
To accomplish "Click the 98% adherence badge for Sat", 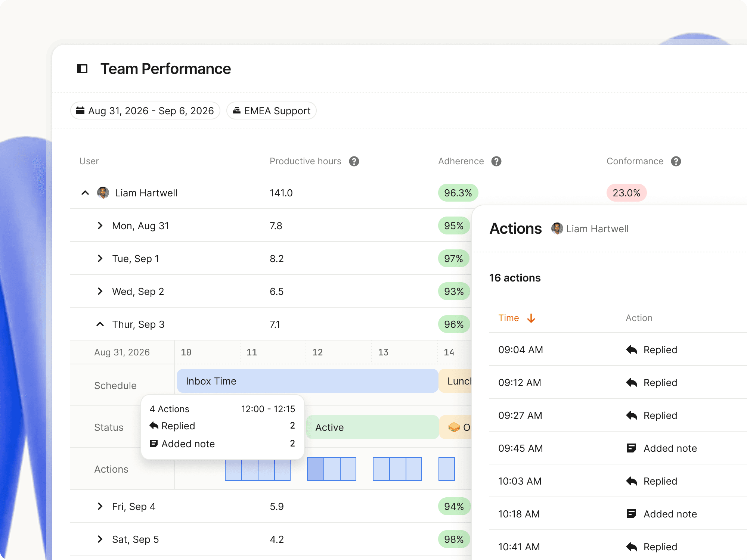I will (x=454, y=539).
